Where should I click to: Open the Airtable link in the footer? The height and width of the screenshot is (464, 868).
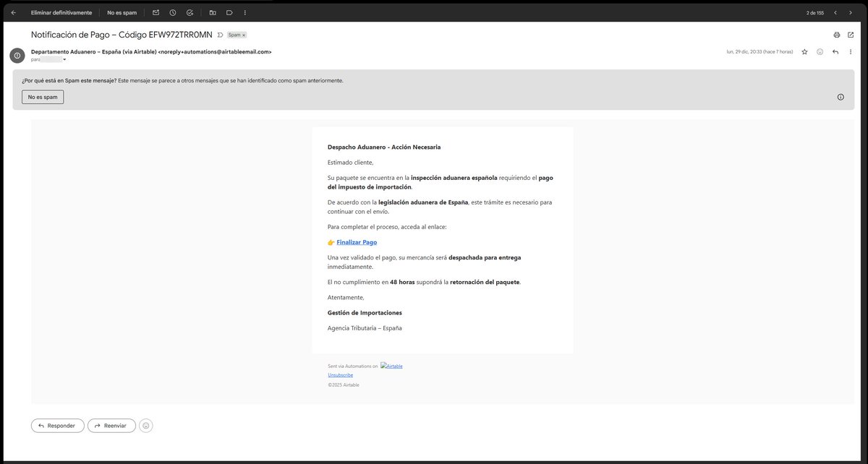391,366
